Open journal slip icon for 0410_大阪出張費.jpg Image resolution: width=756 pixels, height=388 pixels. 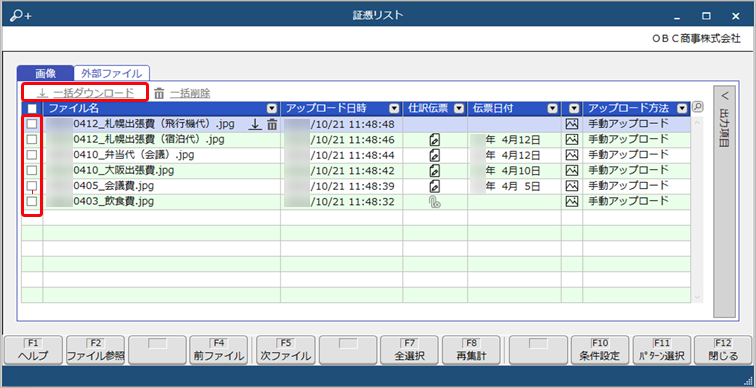(x=434, y=171)
